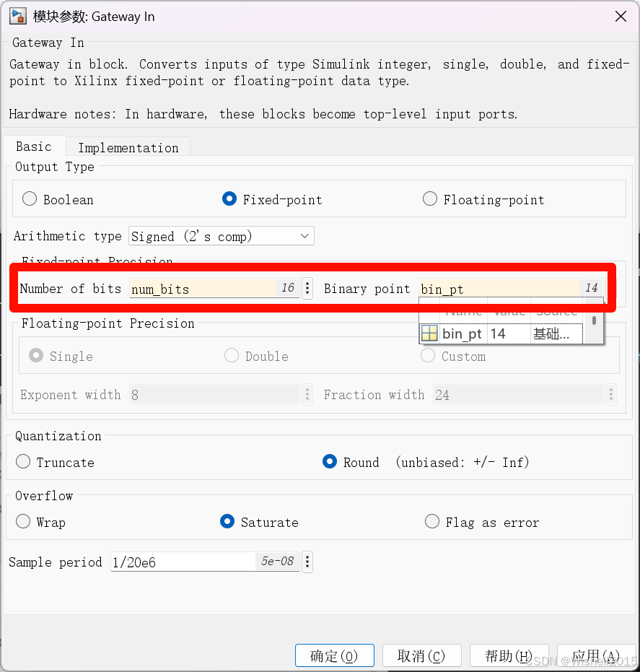Click the Simulink block icon in title bar

[x=17, y=17]
